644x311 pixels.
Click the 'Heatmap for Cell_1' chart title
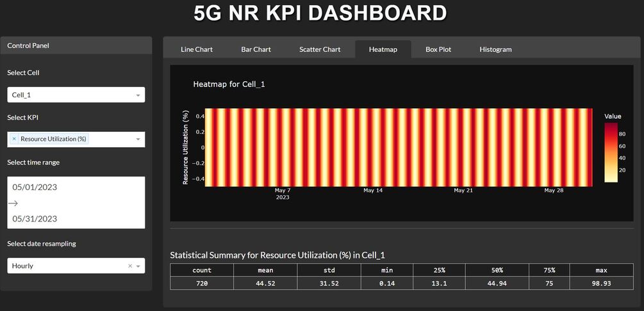pyautogui.click(x=229, y=84)
